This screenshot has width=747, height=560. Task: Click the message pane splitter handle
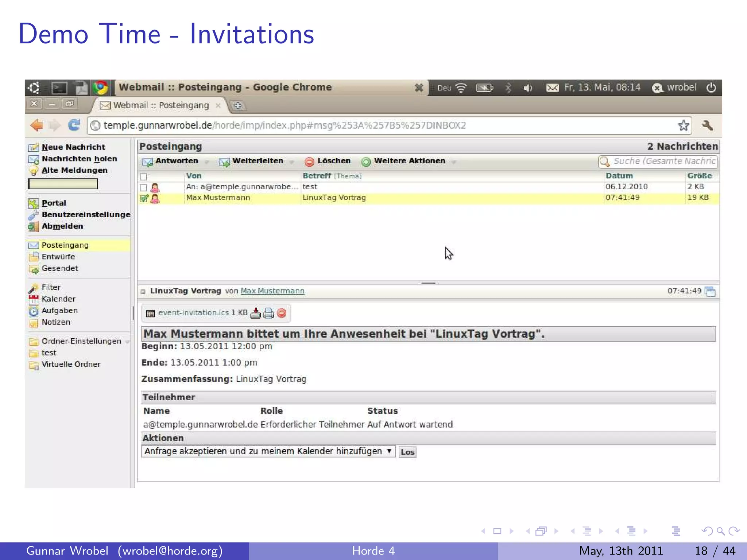(x=428, y=283)
